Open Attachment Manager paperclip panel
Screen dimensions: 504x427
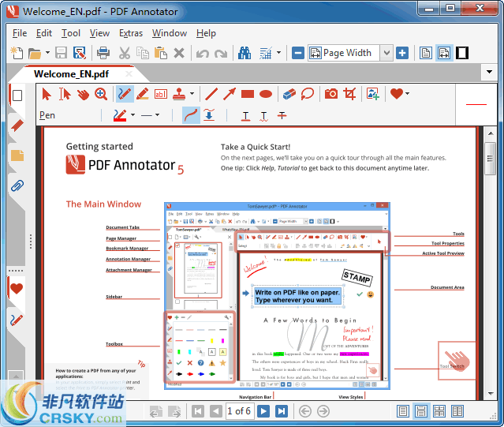pos(17,185)
